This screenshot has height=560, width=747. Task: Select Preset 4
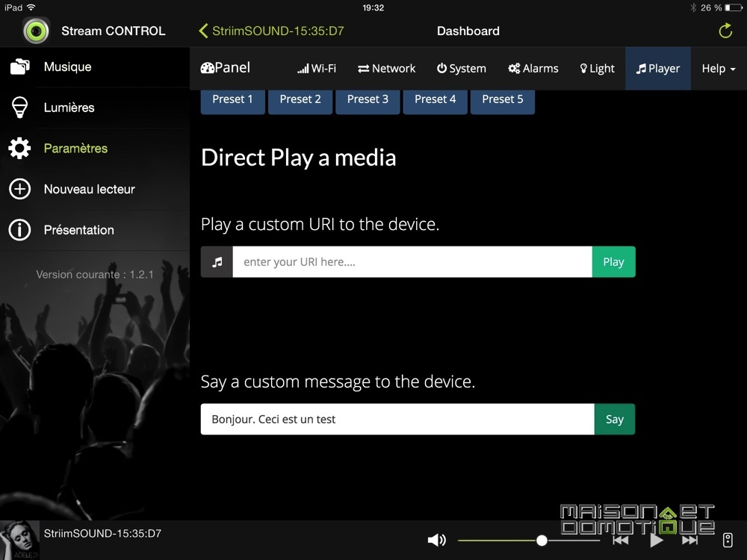(435, 100)
